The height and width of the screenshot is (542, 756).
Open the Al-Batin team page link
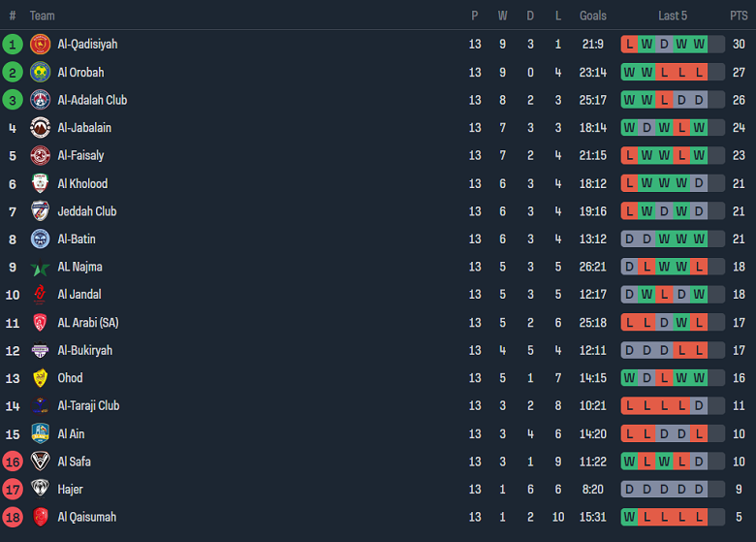(77, 239)
